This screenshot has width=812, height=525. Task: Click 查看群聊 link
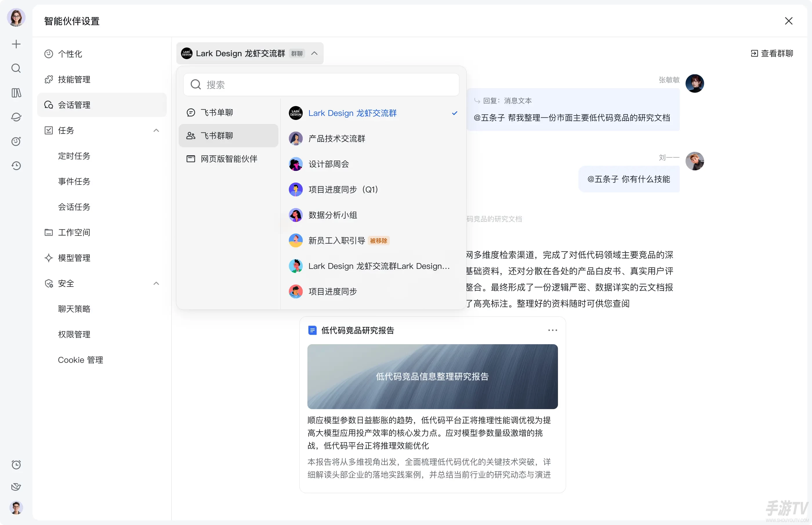pyautogui.click(x=772, y=54)
